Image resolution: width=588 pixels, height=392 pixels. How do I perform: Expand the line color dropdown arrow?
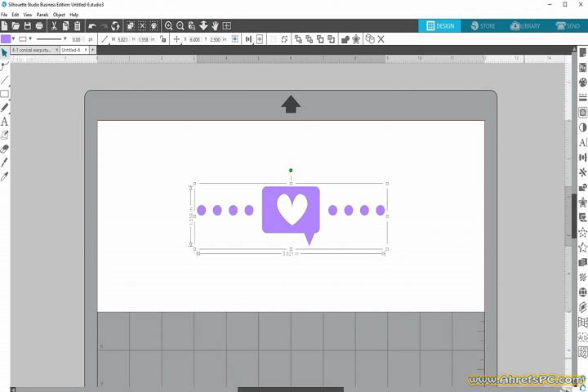click(x=30, y=39)
